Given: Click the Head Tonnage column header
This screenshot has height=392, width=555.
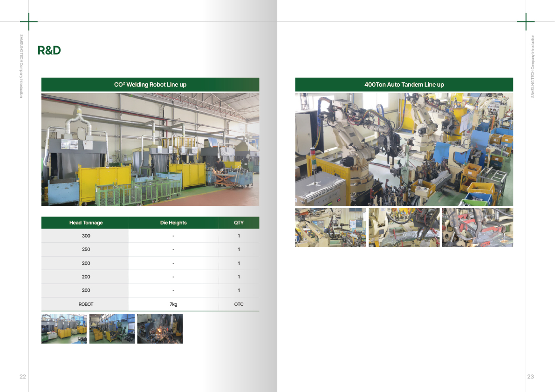Looking at the screenshot, I should 86,223.
